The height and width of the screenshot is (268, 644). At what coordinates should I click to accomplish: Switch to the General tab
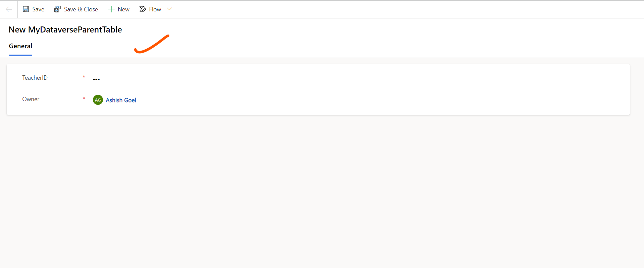click(20, 46)
